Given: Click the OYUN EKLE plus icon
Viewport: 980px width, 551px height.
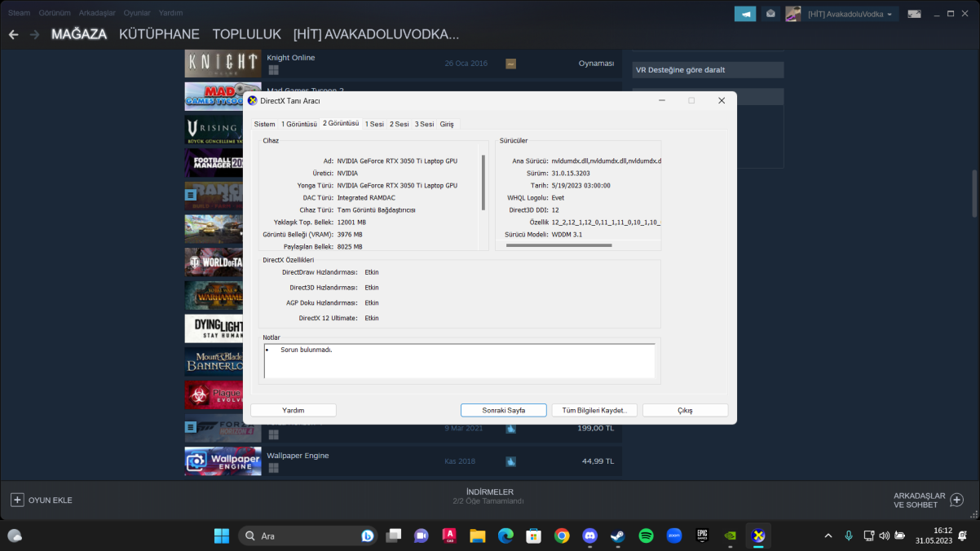Looking at the screenshot, I should tap(17, 500).
